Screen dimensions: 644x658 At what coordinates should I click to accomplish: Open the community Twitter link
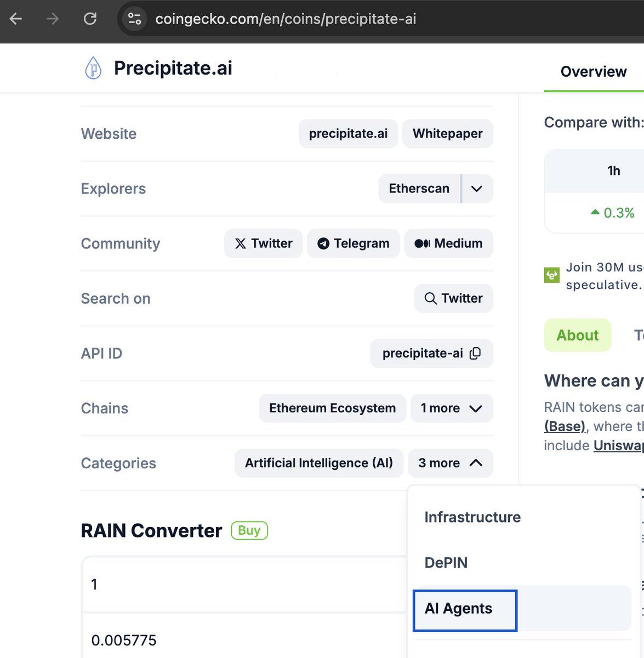click(263, 243)
